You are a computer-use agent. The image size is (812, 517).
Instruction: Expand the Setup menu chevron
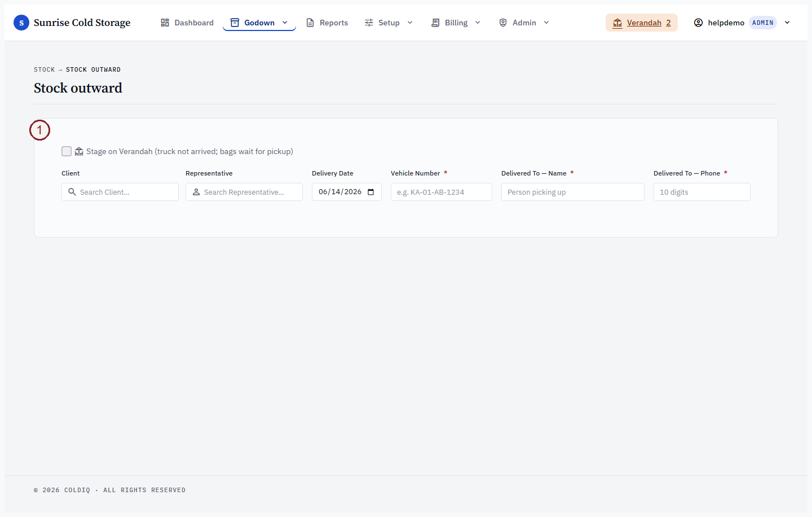410,23
